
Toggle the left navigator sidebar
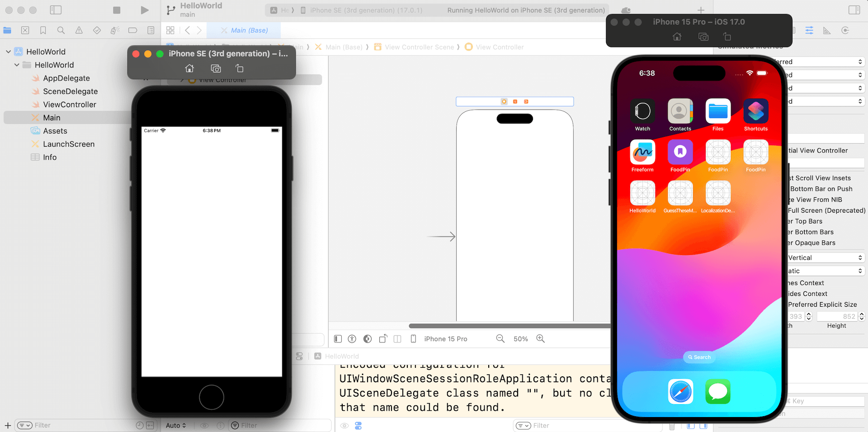[x=56, y=10]
